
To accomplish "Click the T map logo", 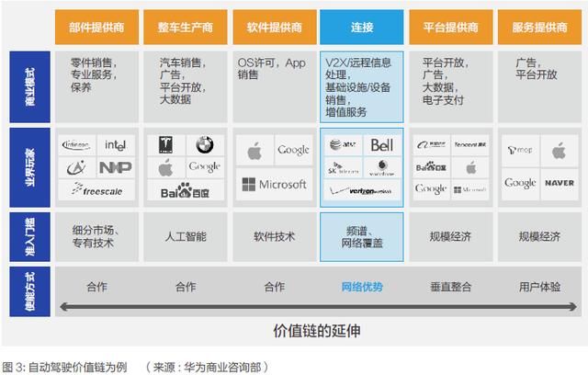I will coord(520,151).
